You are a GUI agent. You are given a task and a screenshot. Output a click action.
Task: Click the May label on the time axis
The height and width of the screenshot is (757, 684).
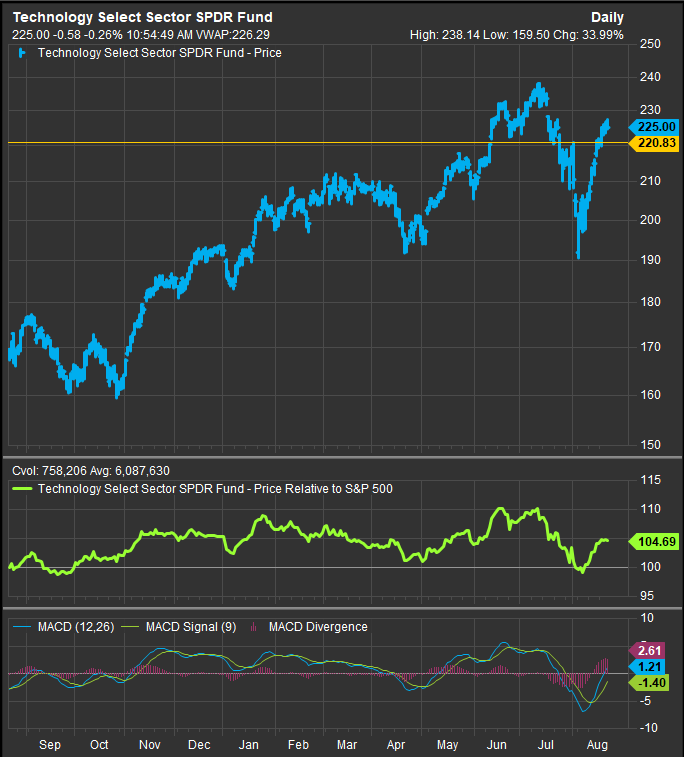click(x=447, y=745)
